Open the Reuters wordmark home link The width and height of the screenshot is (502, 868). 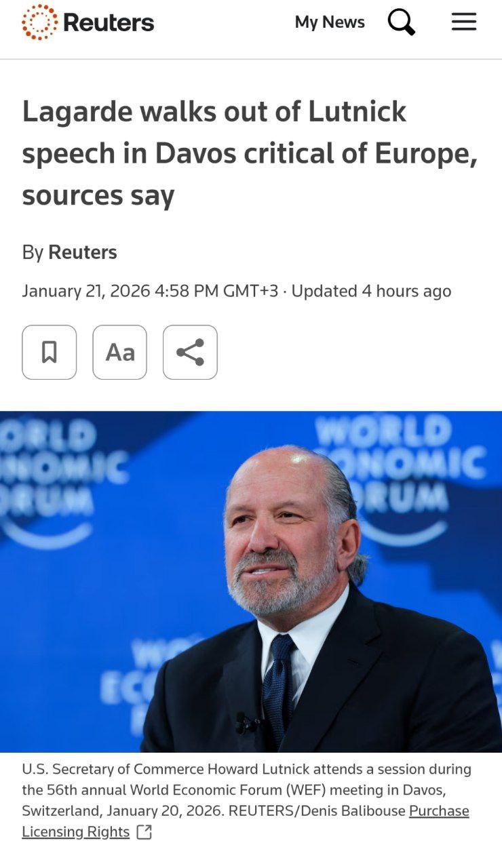click(109, 23)
